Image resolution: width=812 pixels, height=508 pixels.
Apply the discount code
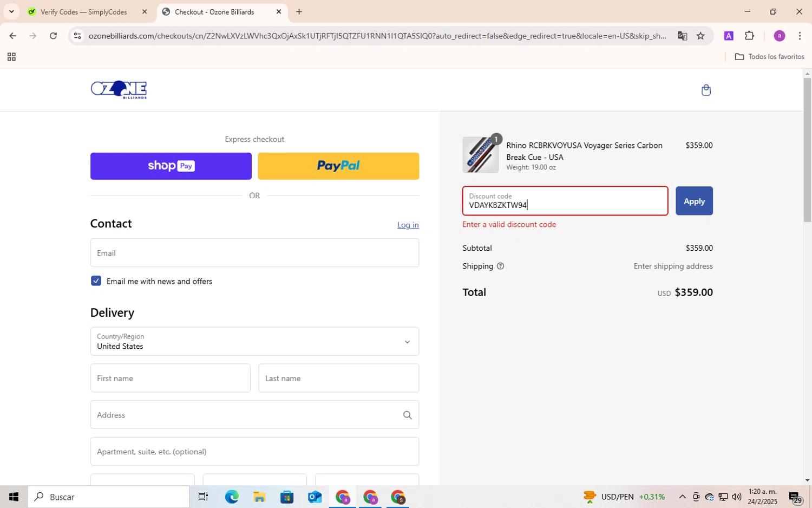[694, 201]
